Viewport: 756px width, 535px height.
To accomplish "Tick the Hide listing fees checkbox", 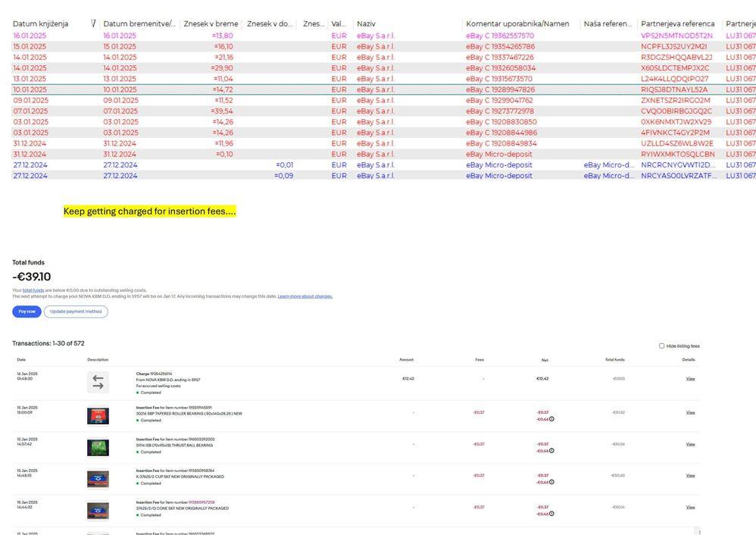I will [661, 346].
